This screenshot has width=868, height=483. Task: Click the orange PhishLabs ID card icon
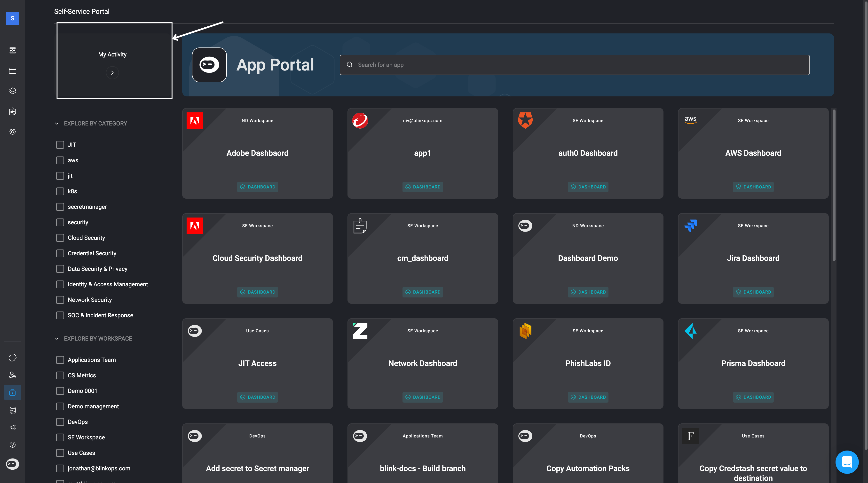525,331
